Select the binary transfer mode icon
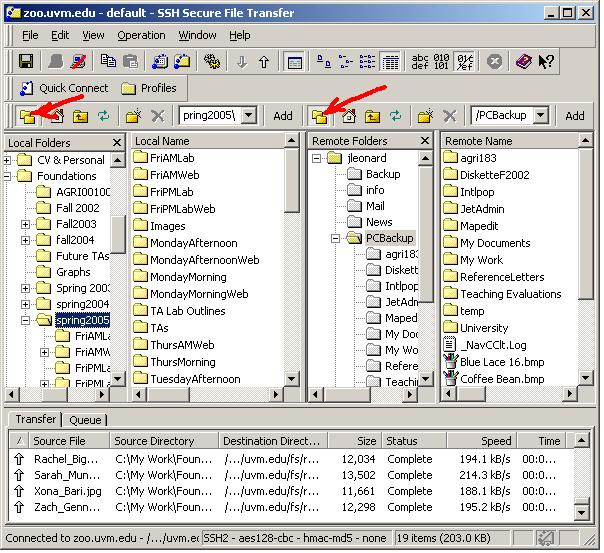This screenshot has height=553, width=604. click(x=443, y=62)
